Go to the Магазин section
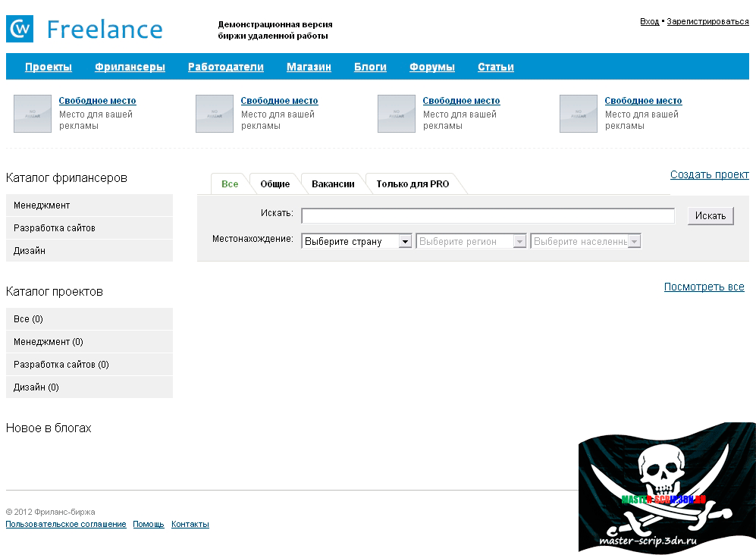This screenshot has height=555, width=756. (x=309, y=67)
